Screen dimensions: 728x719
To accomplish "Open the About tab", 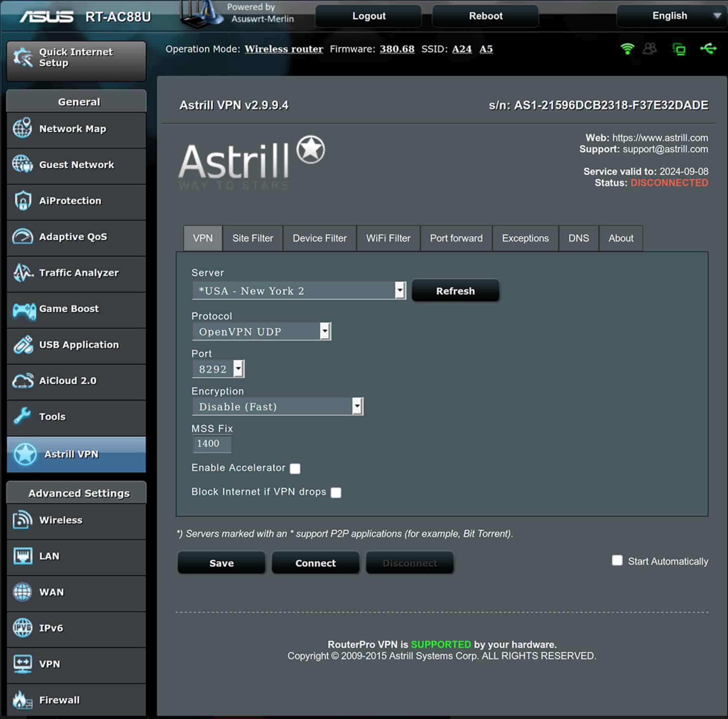I will pos(621,238).
